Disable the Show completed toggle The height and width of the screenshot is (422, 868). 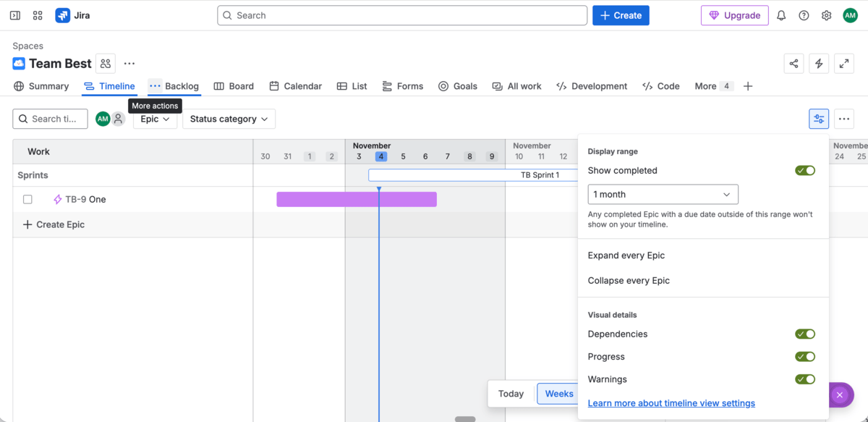[x=805, y=170]
